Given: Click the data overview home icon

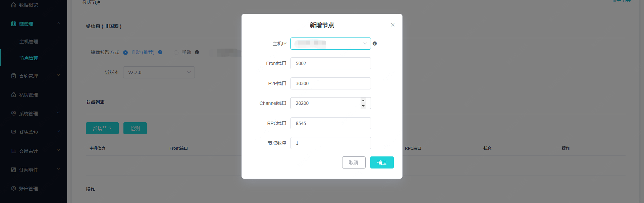Looking at the screenshot, I should [13, 5].
